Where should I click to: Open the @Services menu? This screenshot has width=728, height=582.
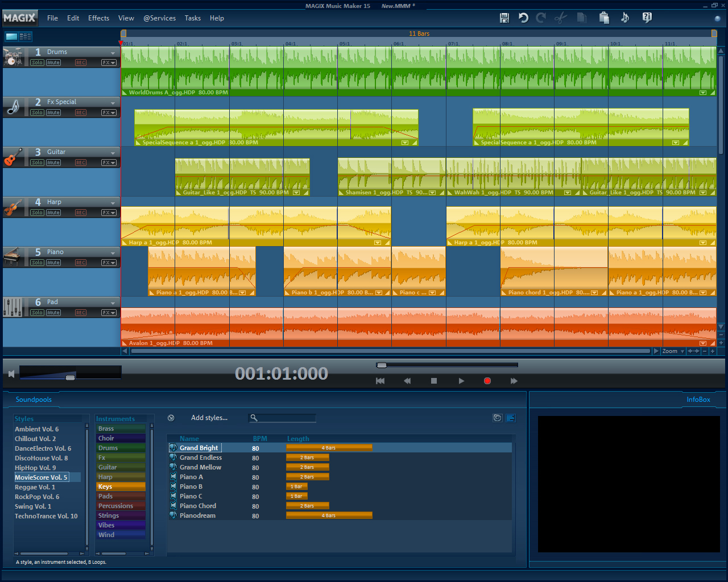click(159, 18)
